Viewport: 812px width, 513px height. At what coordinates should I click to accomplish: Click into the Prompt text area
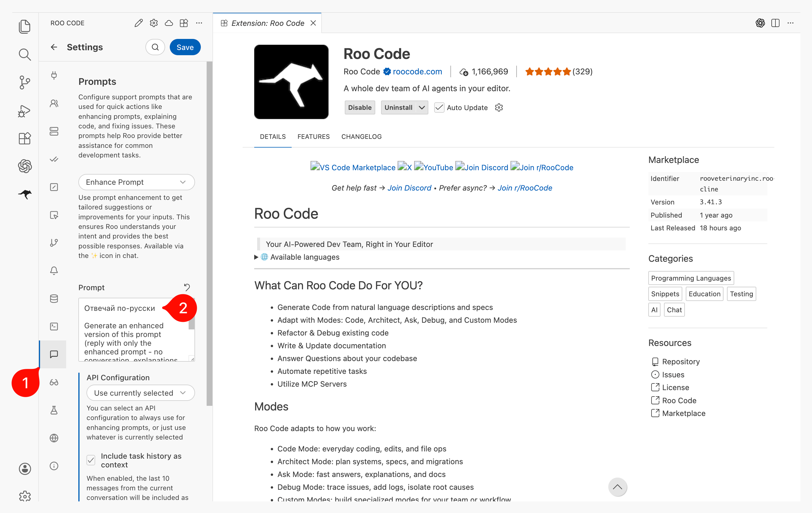(x=135, y=338)
